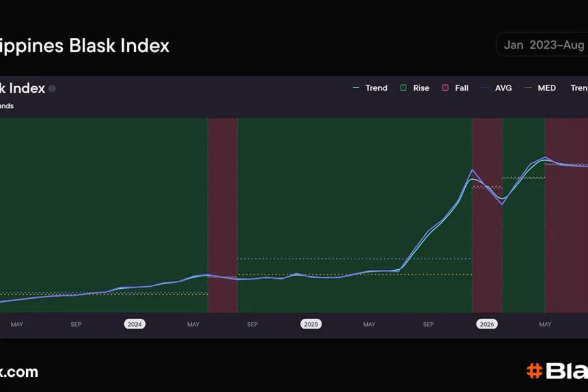Open the Jan 2023–Aug date range selector
588x392 pixels.
(x=542, y=45)
